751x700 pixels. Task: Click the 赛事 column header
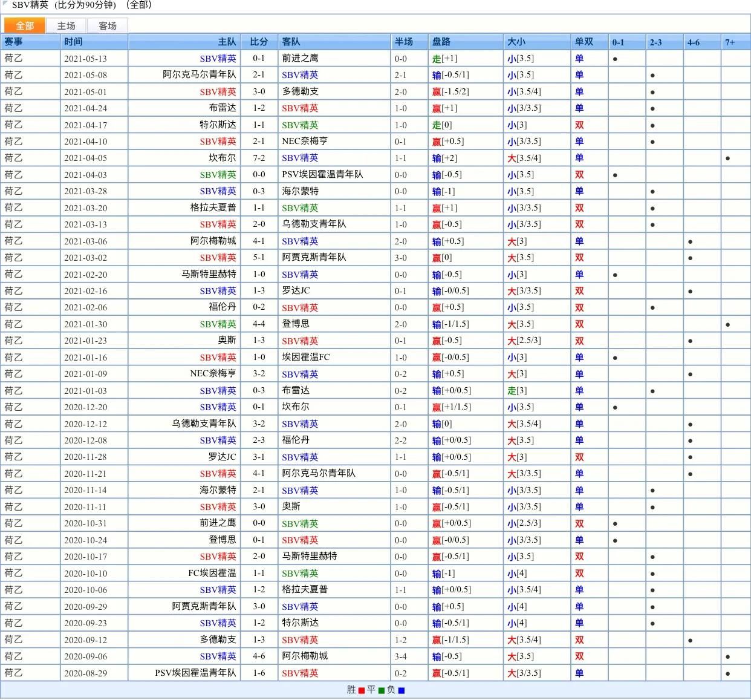(x=13, y=42)
